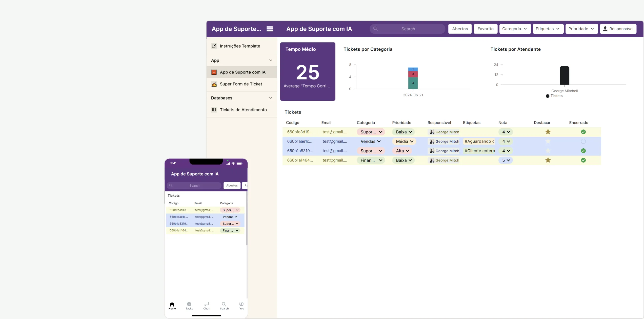The height and width of the screenshot is (319, 644).
Task: Open the App section expander in sidebar
Action: [x=271, y=60]
